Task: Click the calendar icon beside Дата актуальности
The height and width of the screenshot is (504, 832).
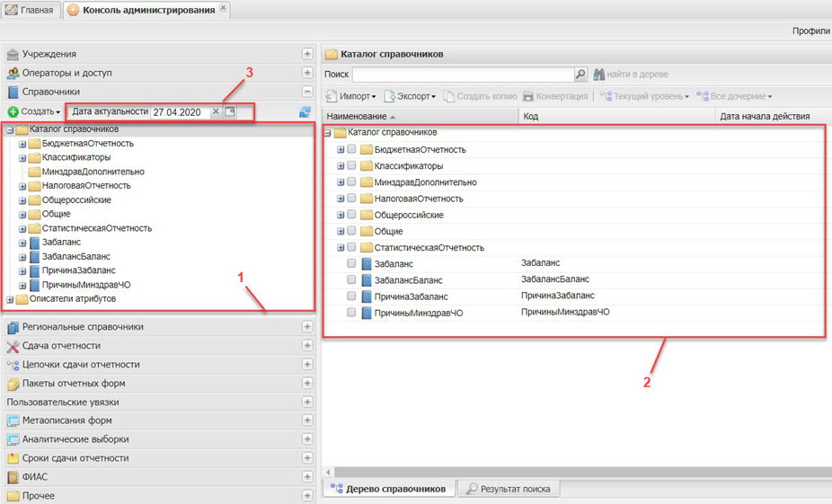Action: pyautogui.click(x=229, y=111)
